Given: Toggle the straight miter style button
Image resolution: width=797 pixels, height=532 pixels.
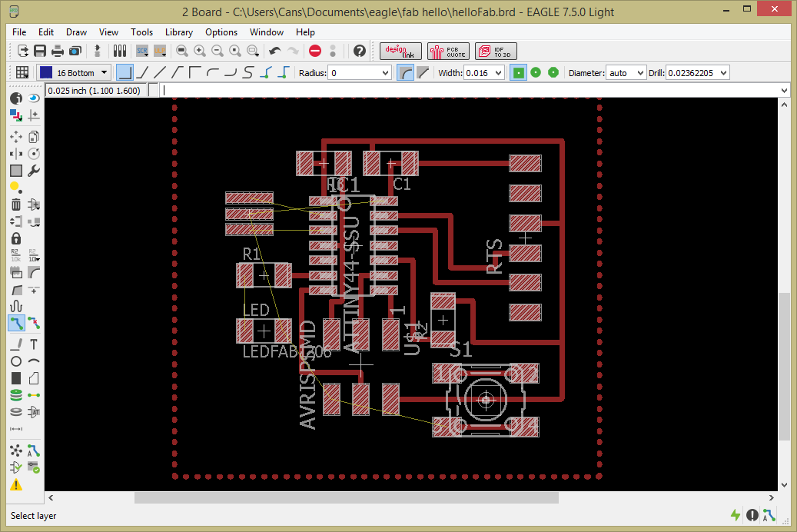Looking at the screenshot, I should [423, 72].
